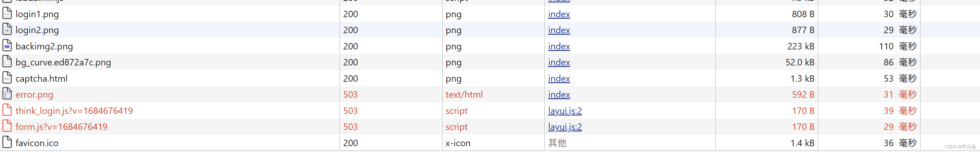Click the 592 B size of error.png
Viewport: 980px width, 152px height.
tap(803, 95)
